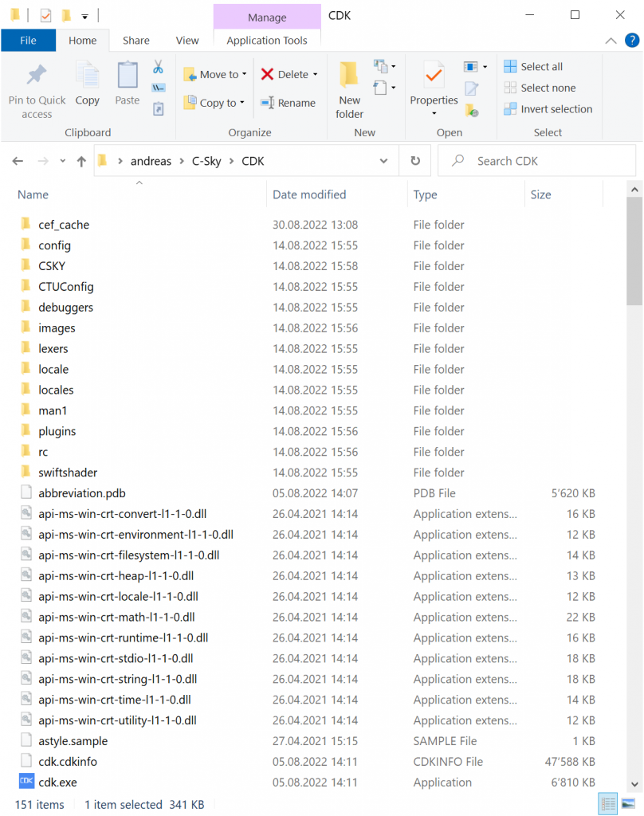
Task: Click the Pin to Quick access icon
Action: click(37, 76)
